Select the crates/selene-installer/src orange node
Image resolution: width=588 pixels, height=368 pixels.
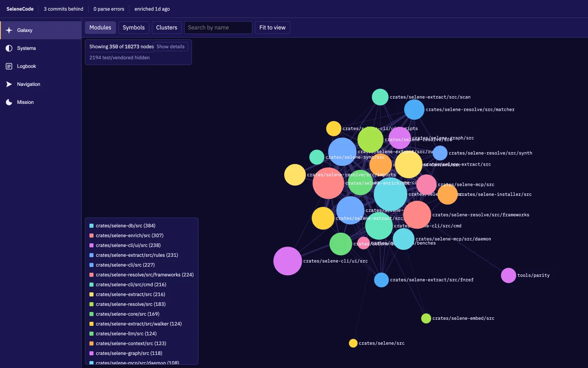448,194
